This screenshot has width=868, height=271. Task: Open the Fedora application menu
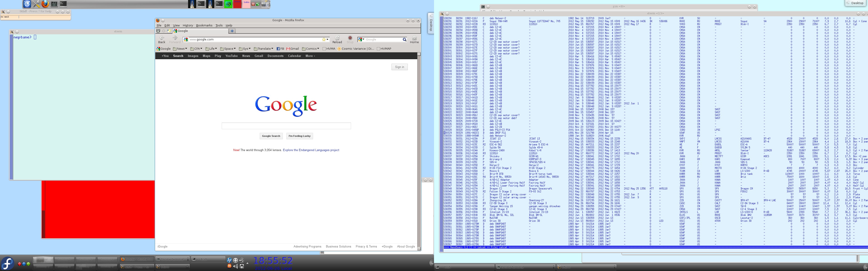pyautogui.click(x=7, y=263)
